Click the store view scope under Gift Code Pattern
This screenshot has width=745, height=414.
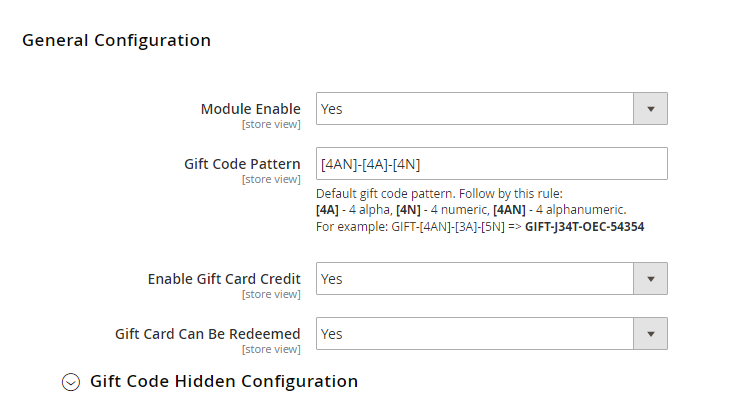pos(271,180)
